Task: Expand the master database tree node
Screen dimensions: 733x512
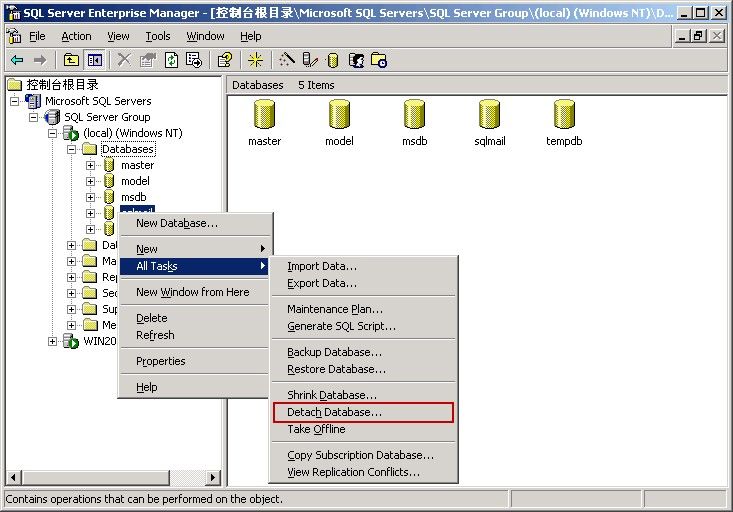Action: pos(90,165)
